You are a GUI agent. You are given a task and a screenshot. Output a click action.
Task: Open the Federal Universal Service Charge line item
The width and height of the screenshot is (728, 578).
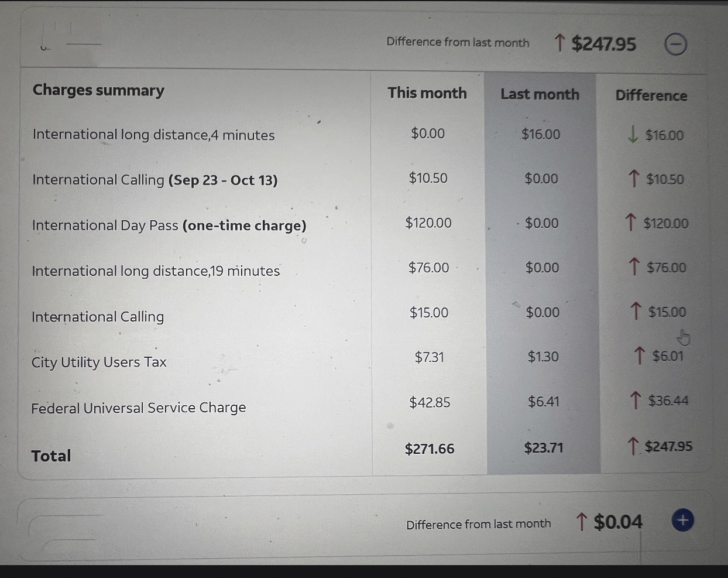pyautogui.click(x=139, y=408)
